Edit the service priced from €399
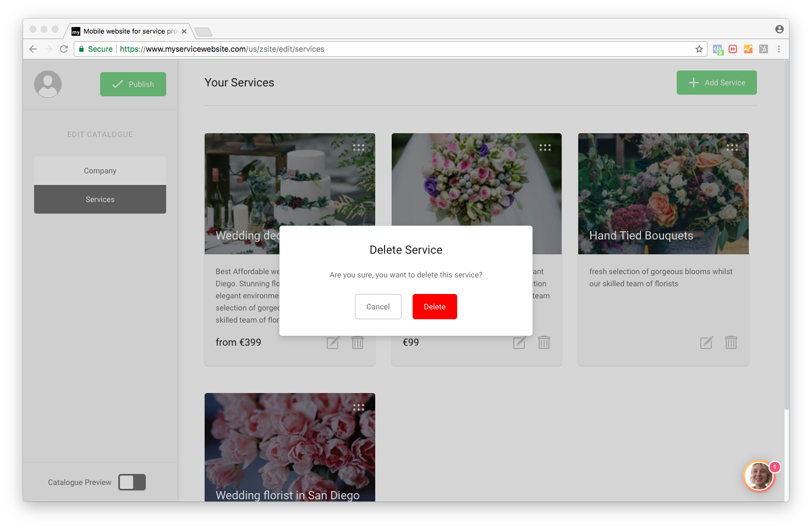Viewport: 812px width, 529px height. pos(333,342)
